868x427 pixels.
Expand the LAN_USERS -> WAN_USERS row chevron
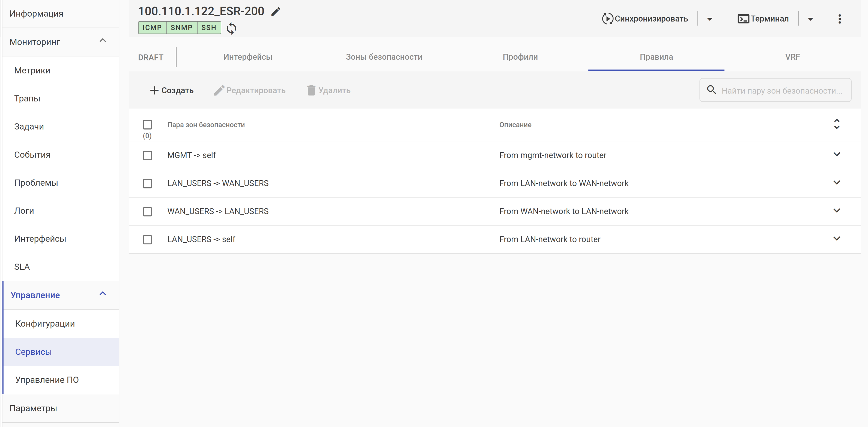point(836,182)
